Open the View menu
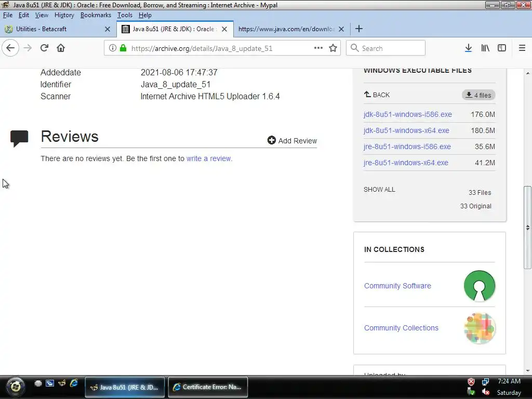This screenshot has width=532, height=399. tap(42, 15)
